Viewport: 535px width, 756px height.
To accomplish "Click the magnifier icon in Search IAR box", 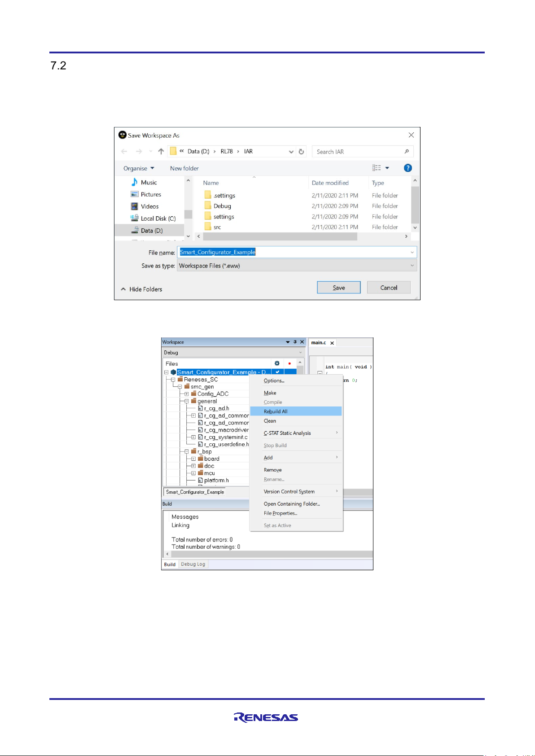I will [x=407, y=152].
